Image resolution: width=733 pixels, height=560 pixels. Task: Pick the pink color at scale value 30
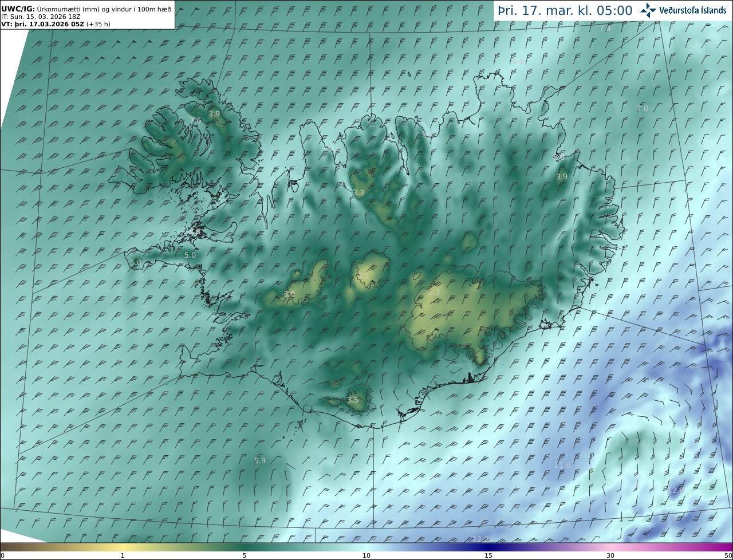tap(610, 547)
